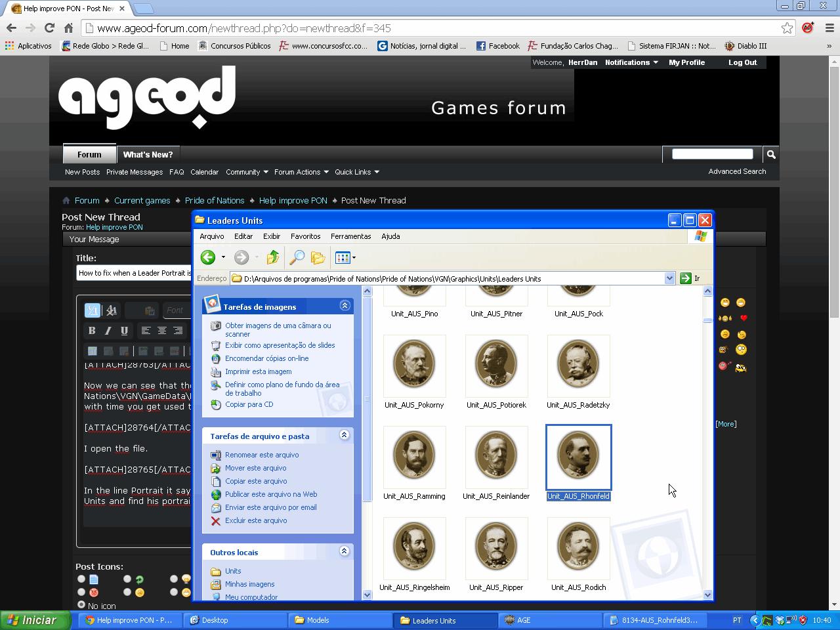Bookmark page with the star icon
Image resolution: width=840 pixels, height=630 pixels.
click(x=787, y=28)
